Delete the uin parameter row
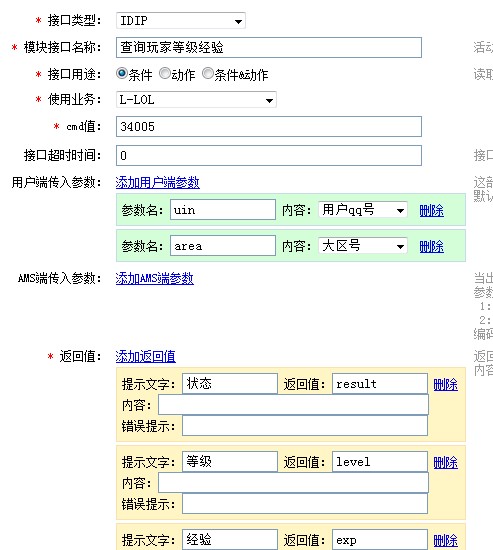The height and width of the screenshot is (550, 493). pos(432,210)
